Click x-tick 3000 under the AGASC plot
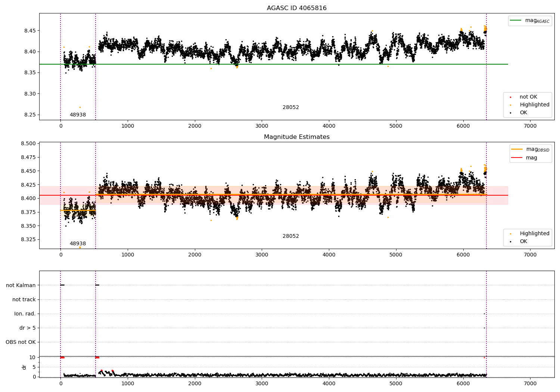Viewport: 560px width, 392px height. click(x=262, y=126)
